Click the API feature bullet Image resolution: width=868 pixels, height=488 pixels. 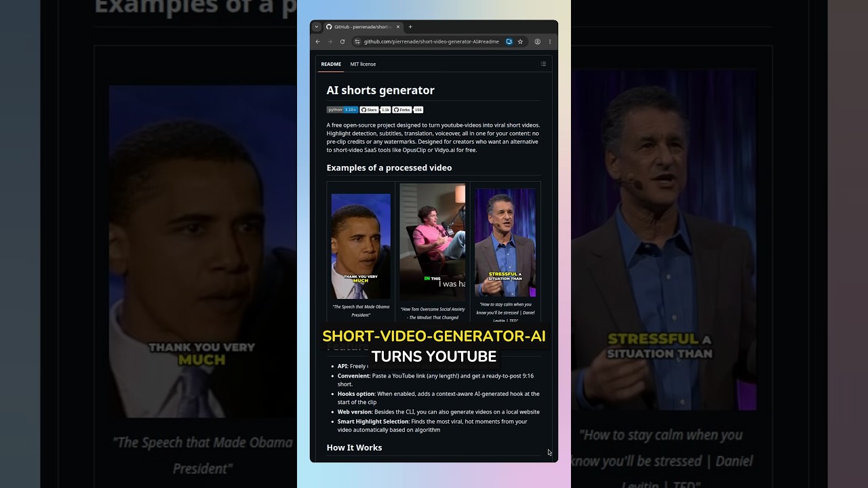click(x=353, y=366)
